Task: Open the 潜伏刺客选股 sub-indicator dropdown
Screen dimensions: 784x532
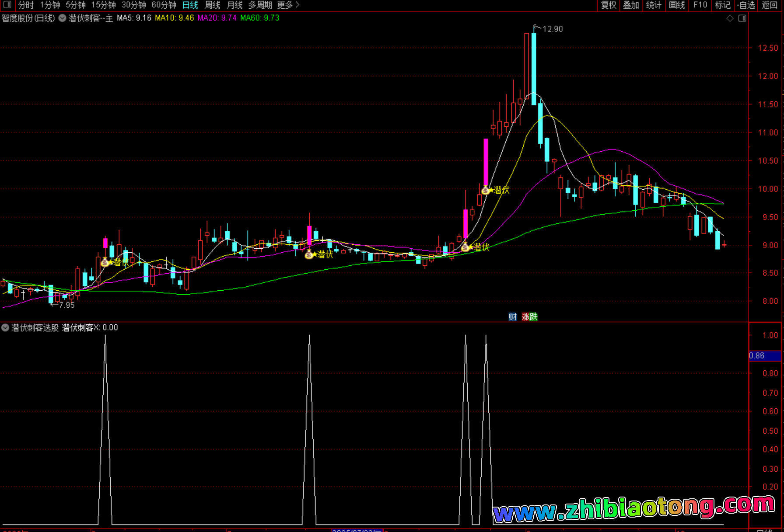Action: click(5, 327)
